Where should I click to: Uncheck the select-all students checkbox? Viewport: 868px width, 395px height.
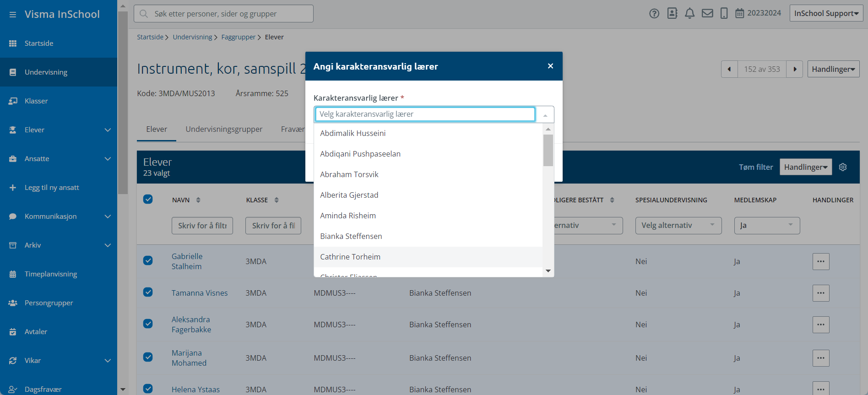pos(148,199)
